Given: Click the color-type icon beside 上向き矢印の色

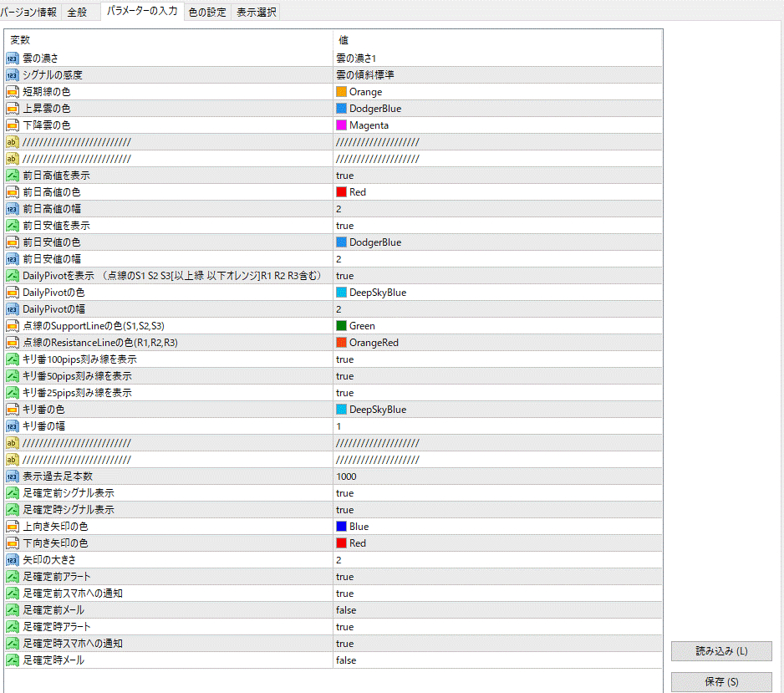Looking at the screenshot, I should (13, 527).
